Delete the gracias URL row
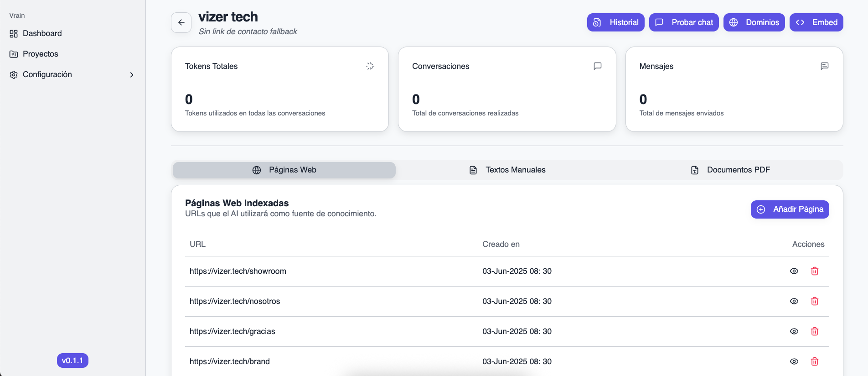This screenshot has height=376, width=868. click(x=815, y=331)
